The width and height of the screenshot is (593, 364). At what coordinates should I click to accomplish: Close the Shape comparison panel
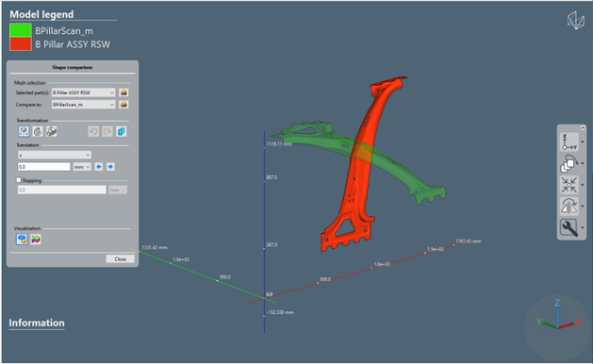point(121,258)
